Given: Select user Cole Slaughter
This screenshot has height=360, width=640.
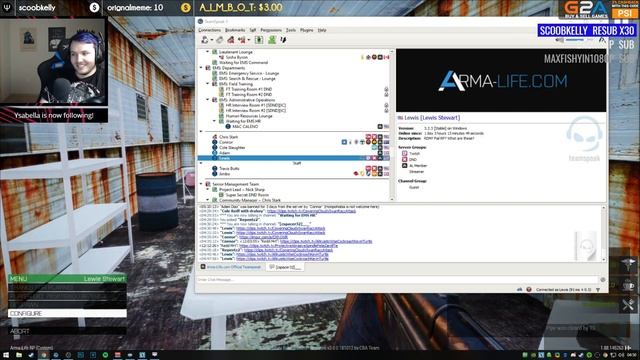Looking at the screenshot, I should (x=232, y=148).
